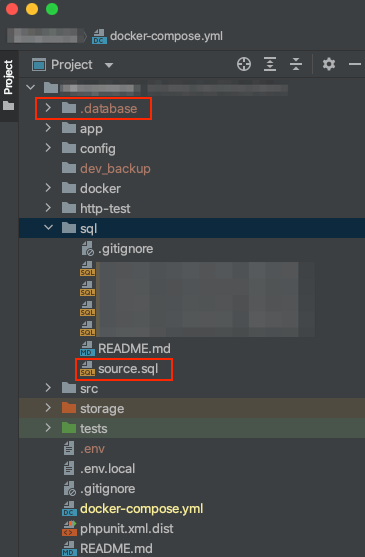365x557 pixels.
Task: Collapse the sql folder
Action: coord(48,227)
